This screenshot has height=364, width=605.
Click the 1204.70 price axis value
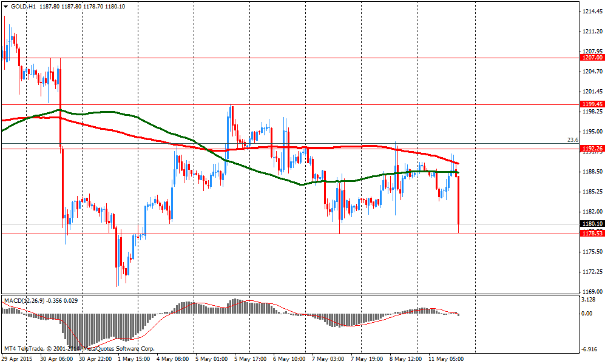tap(593, 72)
